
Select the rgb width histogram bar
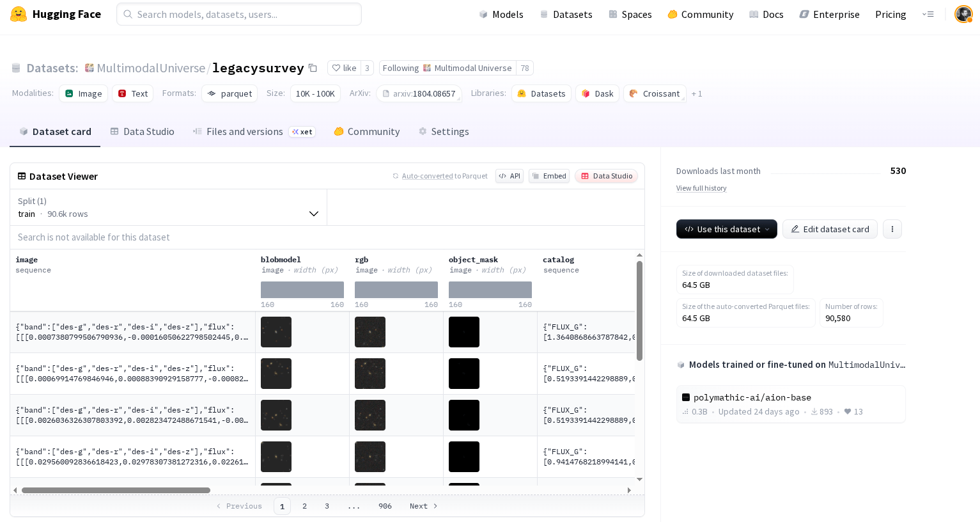[x=396, y=290]
